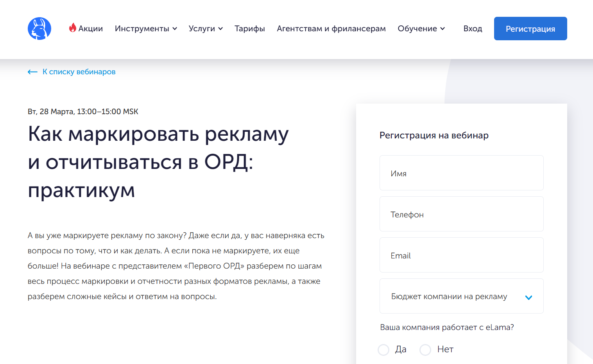Screen dimensions: 593x364
Task: Open the Тарифы page
Action: tap(250, 29)
